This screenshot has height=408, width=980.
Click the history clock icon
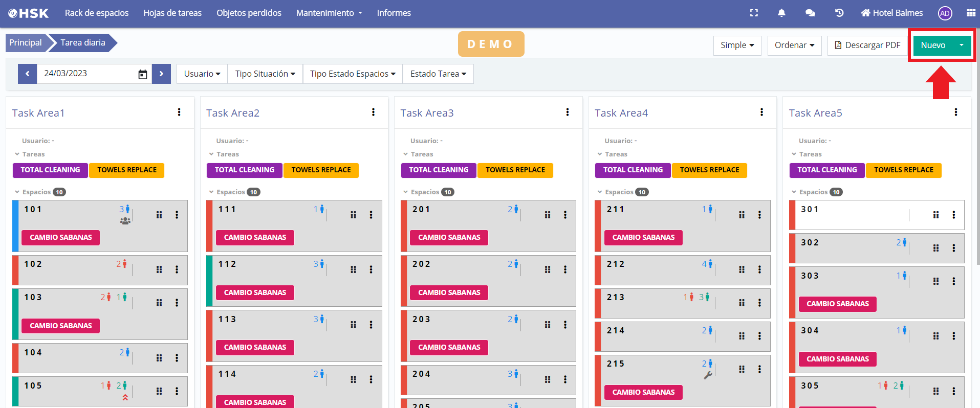839,13
